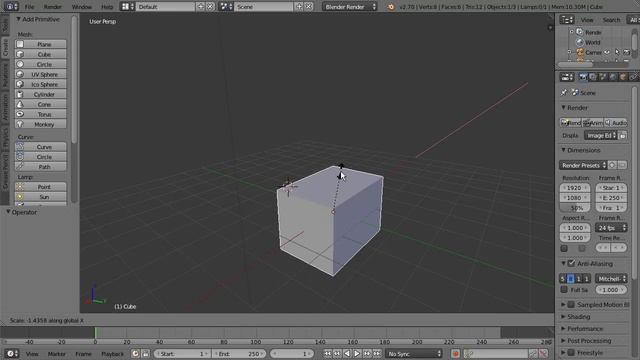Open the Help menu

107,7
